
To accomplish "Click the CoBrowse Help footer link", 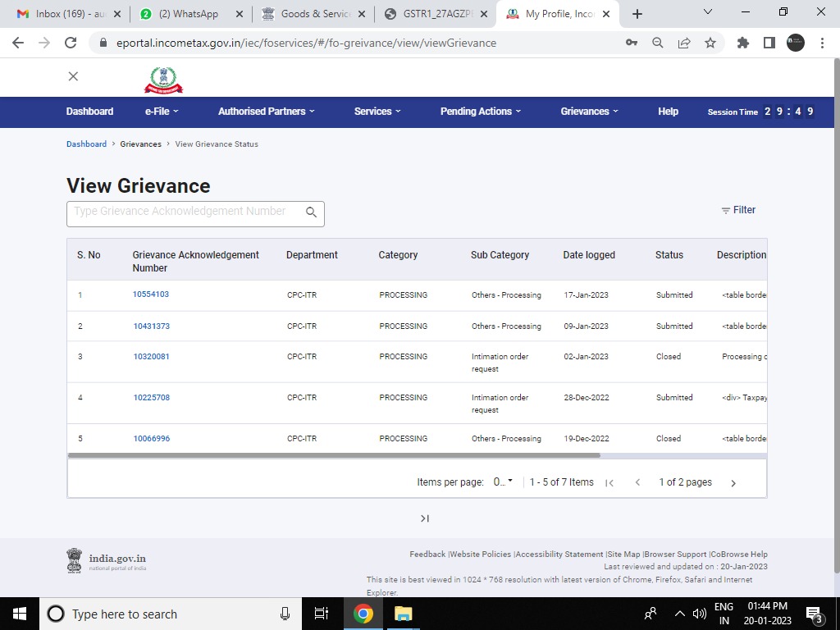I will (739, 555).
